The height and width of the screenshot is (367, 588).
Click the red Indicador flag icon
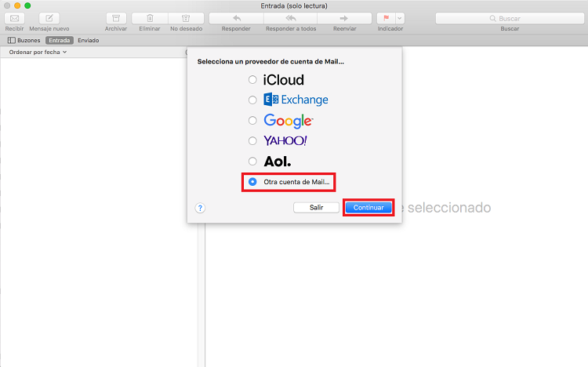pyautogui.click(x=386, y=18)
